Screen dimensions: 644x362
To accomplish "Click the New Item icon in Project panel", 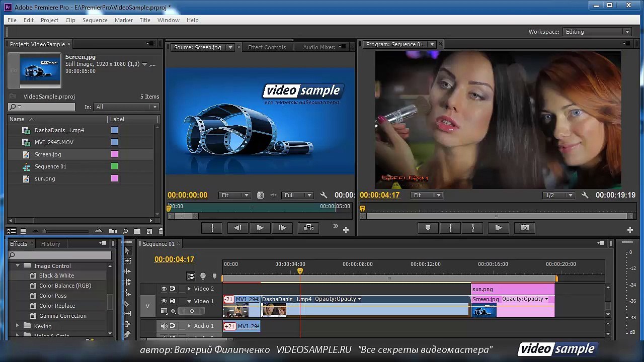I will (x=149, y=231).
